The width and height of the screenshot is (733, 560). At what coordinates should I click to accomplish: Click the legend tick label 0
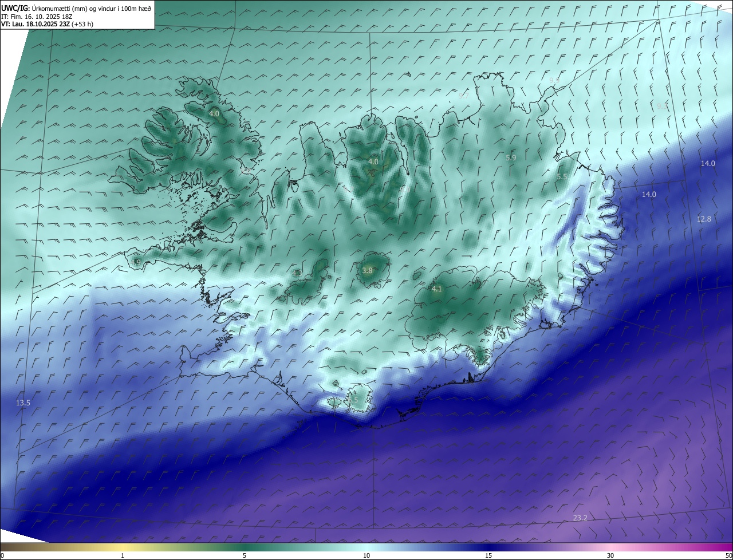coord(2,555)
